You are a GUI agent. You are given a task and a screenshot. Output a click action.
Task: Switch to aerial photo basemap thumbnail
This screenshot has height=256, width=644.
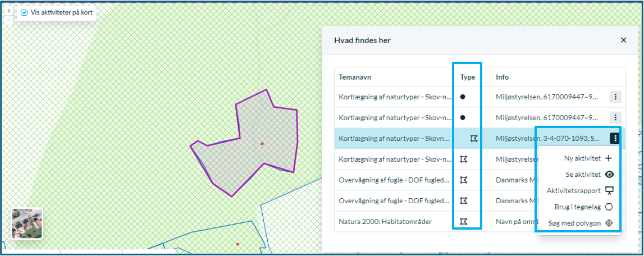[x=27, y=223]
